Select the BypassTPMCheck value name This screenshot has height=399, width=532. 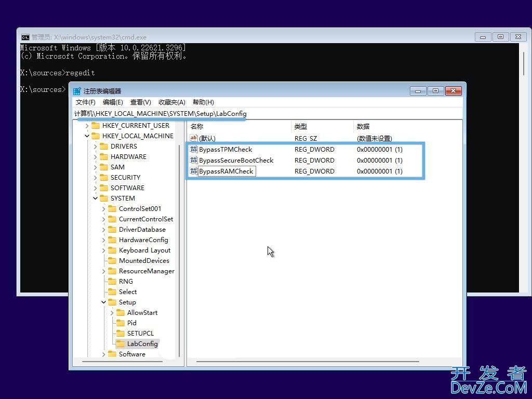(225, 149)
